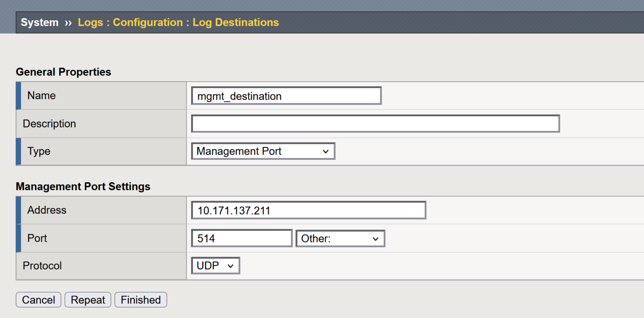Image resolution: width=644 pixels, height=318 pixels.
Task: Click the Protocol row label
Action: pyautogui.click(x=42, y=266)
